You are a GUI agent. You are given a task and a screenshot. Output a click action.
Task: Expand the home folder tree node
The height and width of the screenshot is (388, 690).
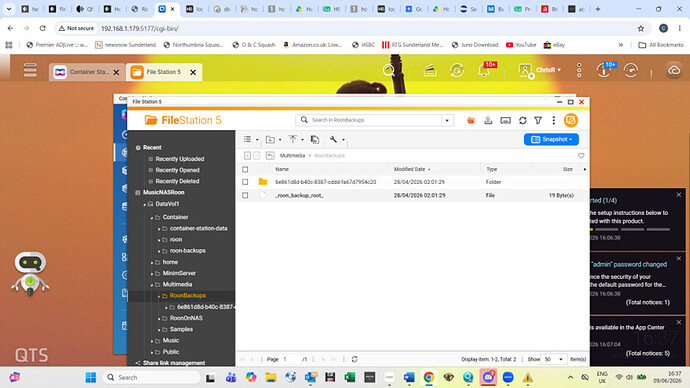click(152, 263)
